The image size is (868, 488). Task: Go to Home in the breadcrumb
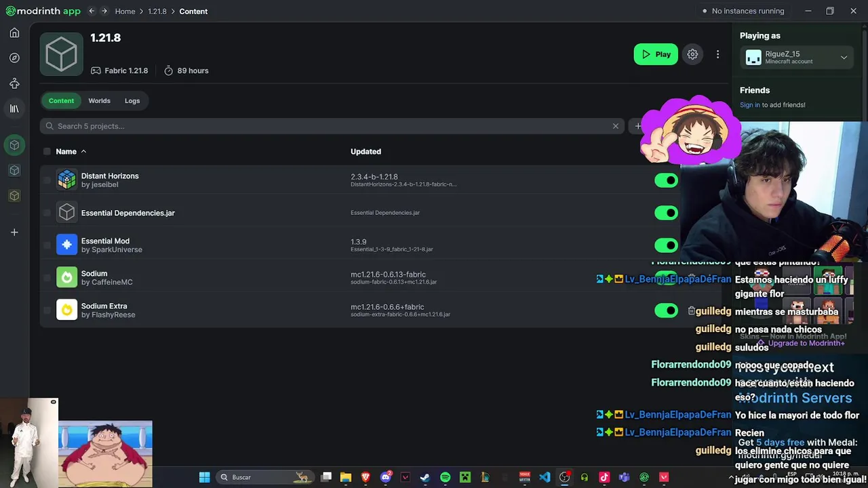click(x=125, y=12)
